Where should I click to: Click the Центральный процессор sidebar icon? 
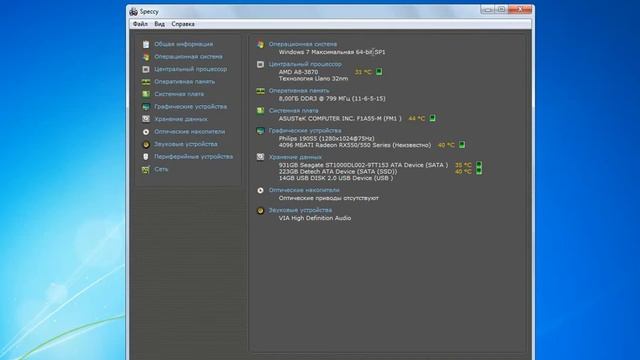[x=146, y=69]
